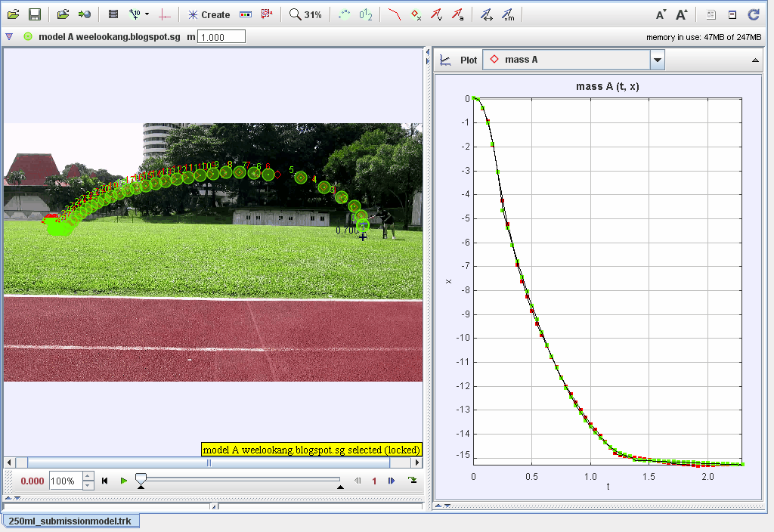Click right pane divider up arrow
This screenshot has width=774, height=532.
pyautogui.click(x=438, y=506)
